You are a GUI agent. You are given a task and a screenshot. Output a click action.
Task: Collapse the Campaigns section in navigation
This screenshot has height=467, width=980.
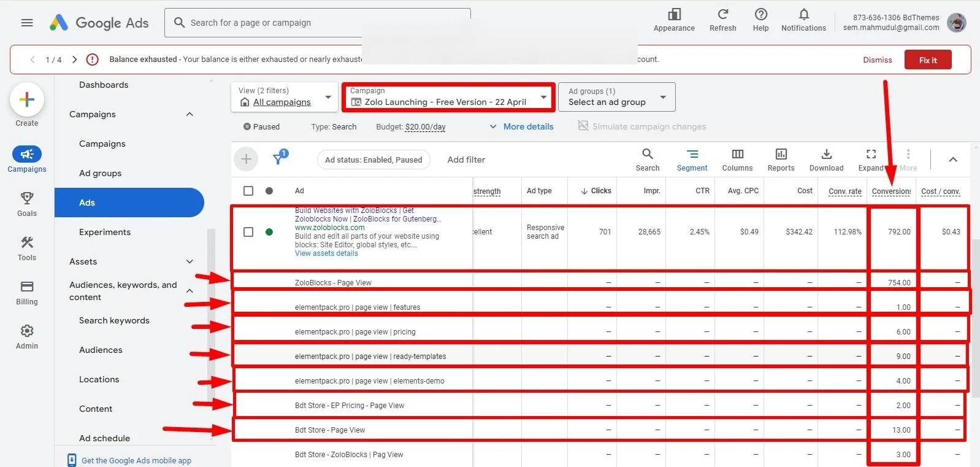[x=189, y=114]
